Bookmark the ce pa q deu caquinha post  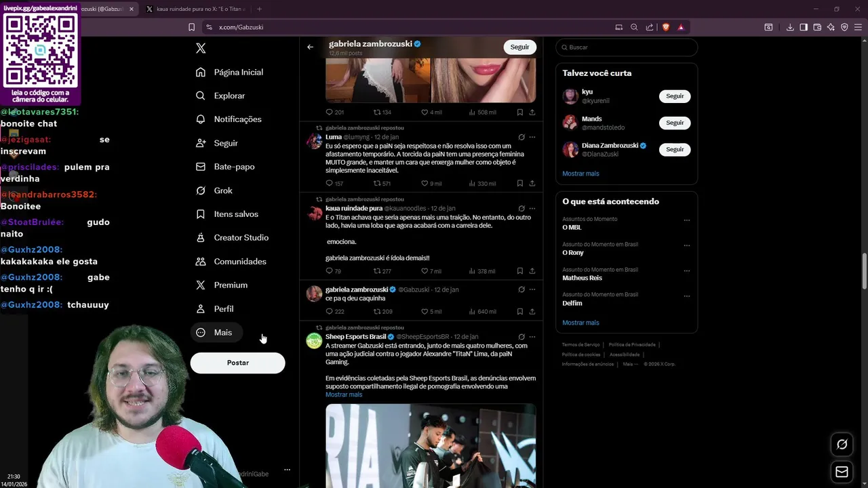click(520, 312)
